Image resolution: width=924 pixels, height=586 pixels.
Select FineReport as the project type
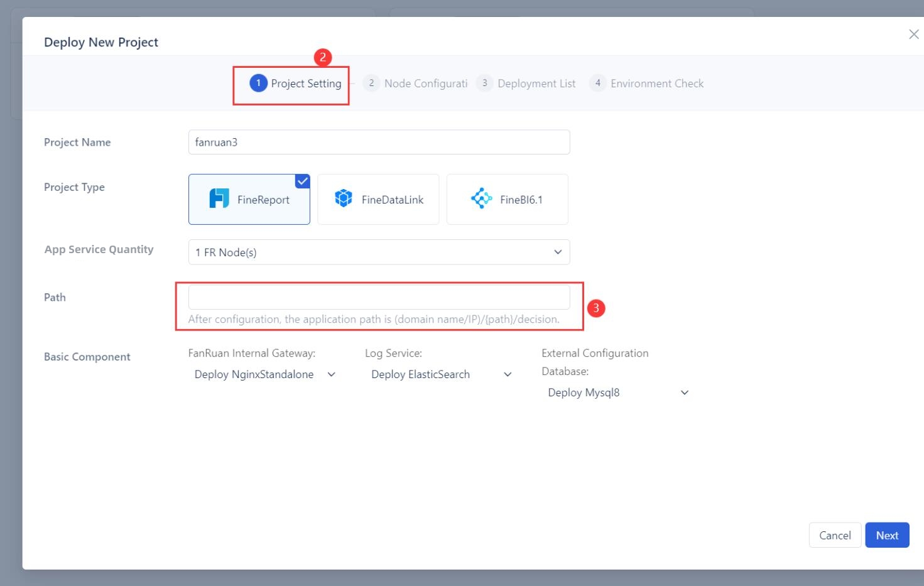pyautogui.click(x=249, y=199)
